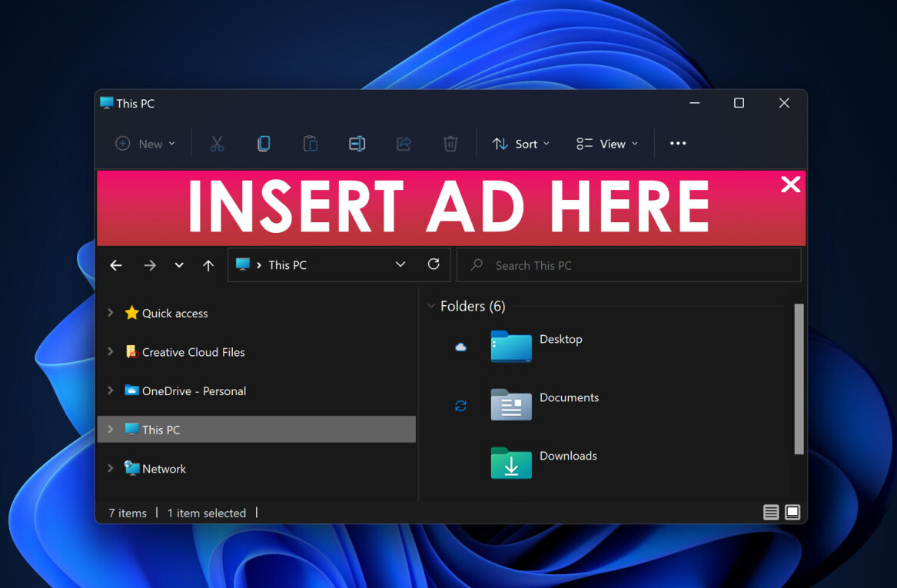This screenshot has width=897, height=588.
Task: Click the Cut scissors icon
Action: [x=217, y=144]
